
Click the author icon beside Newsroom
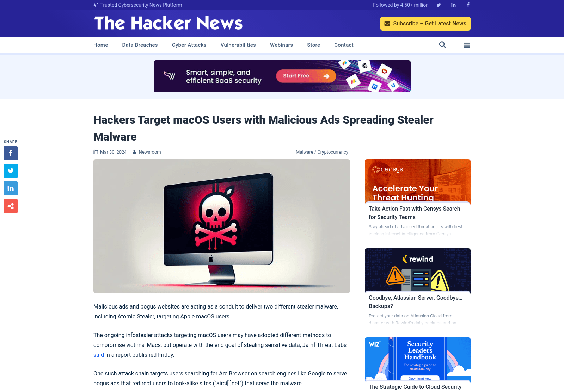134,152
